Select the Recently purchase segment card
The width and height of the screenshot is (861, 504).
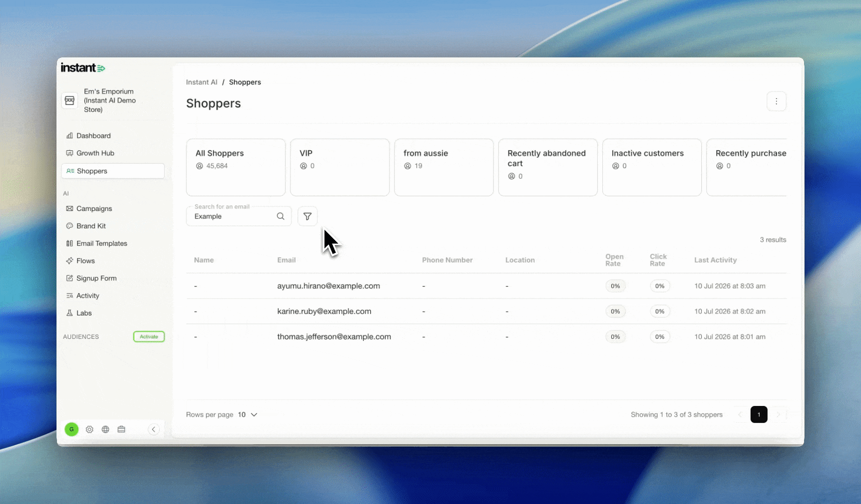click(x=747, y=167)
